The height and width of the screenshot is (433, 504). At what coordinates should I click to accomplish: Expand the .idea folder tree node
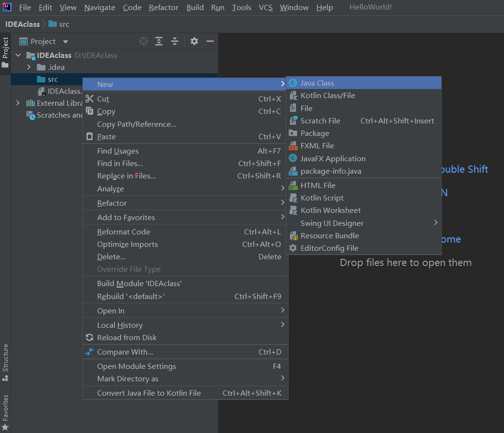29,67
